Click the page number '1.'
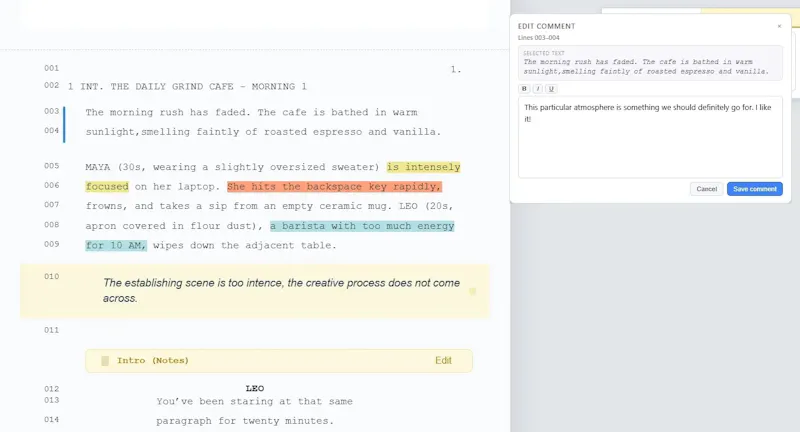Viewport: 800px width, 432px height. (x=456, y=69)
